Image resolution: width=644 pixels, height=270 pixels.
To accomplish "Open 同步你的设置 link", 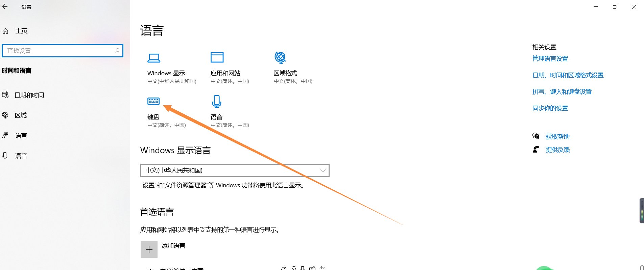I will [550, 108].
